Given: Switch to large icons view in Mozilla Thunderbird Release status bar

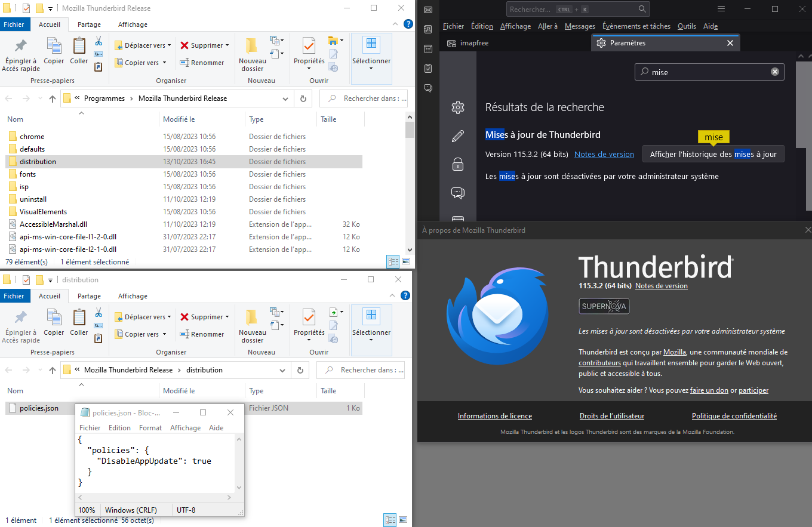Looking at the screenshot, I should [x=406, y=261].
